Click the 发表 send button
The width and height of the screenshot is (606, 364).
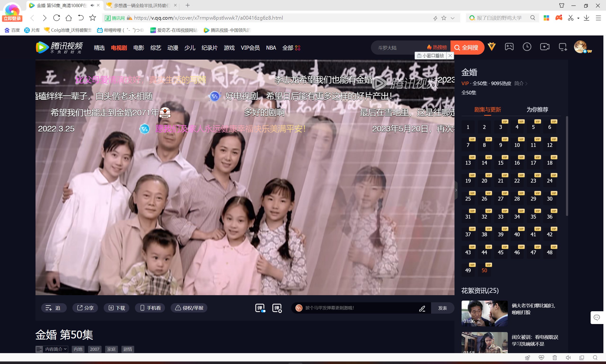coord(442,308)
